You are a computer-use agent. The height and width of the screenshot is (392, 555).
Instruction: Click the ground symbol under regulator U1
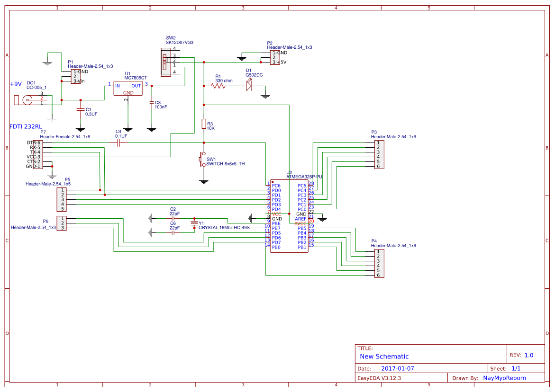pos(128,130)
